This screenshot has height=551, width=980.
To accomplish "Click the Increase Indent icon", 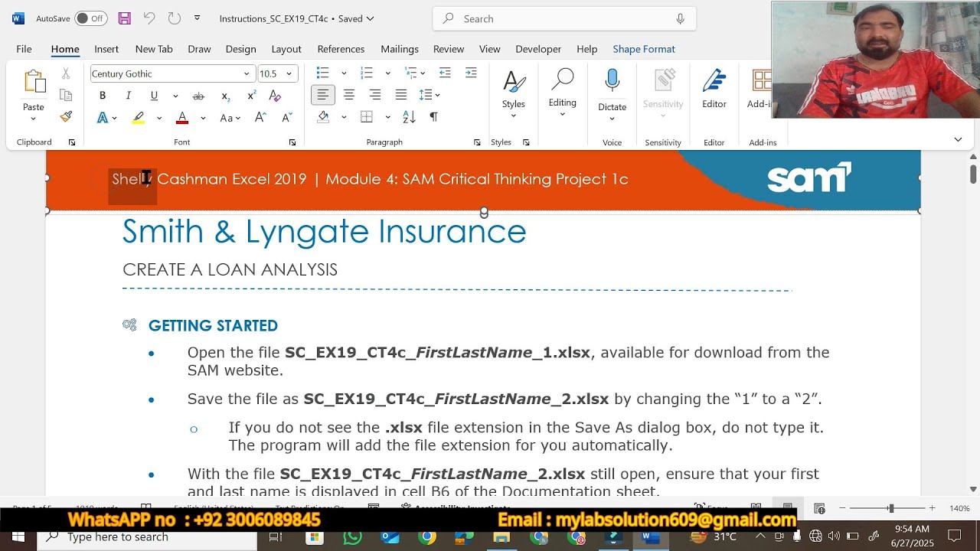I will [x=471, y=73].
